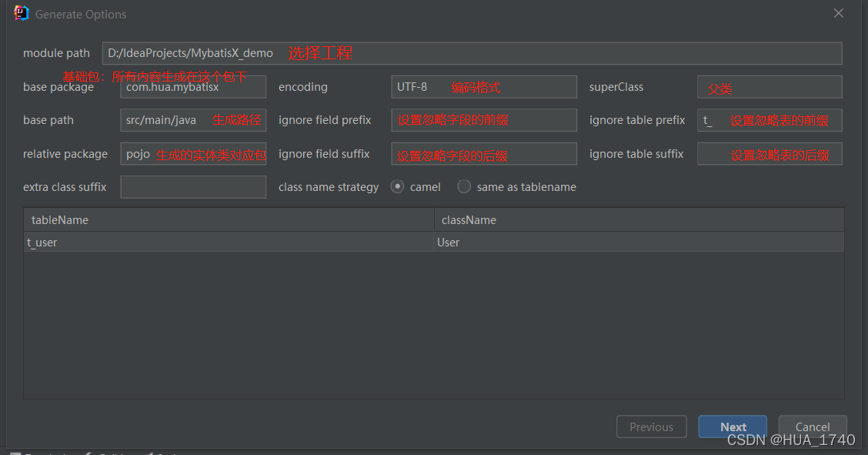Click the superClass label
The image size is (868, 455).
pos(616,87)
